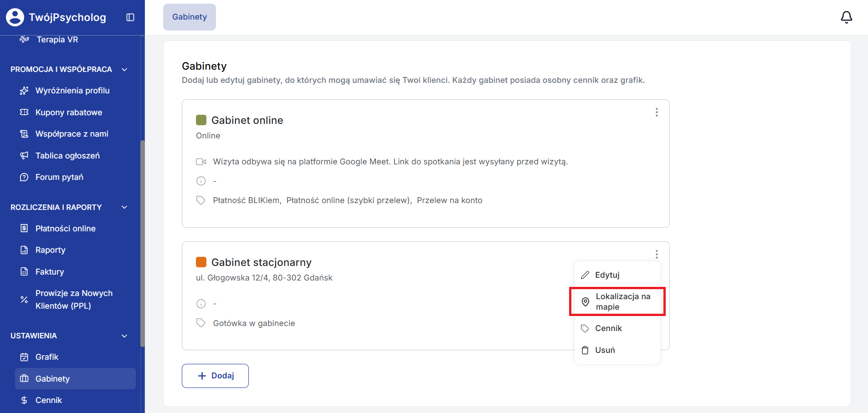
Task: Select Edytuj from the context menu
Action: pyautogui.click(x=607, y=275)
